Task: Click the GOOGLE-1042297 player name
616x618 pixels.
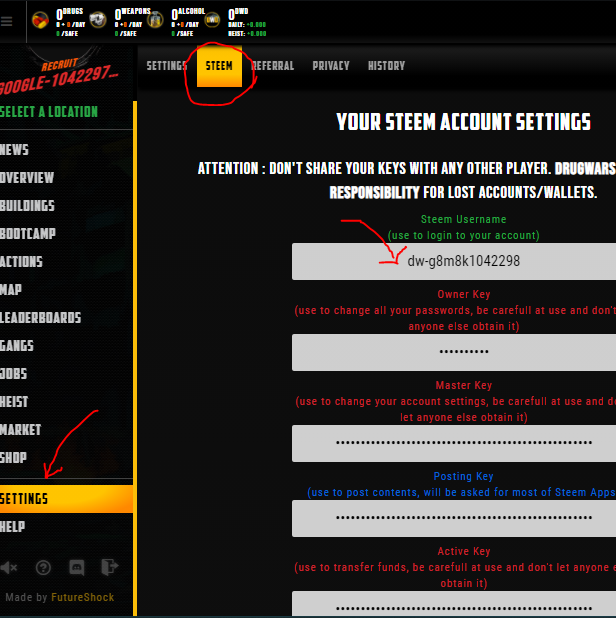Action: click(59, 81)
